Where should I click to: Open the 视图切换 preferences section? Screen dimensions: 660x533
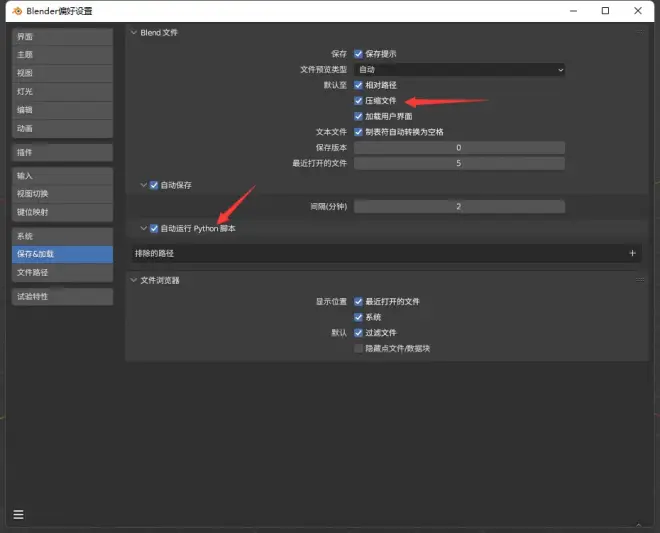(62, 194)
